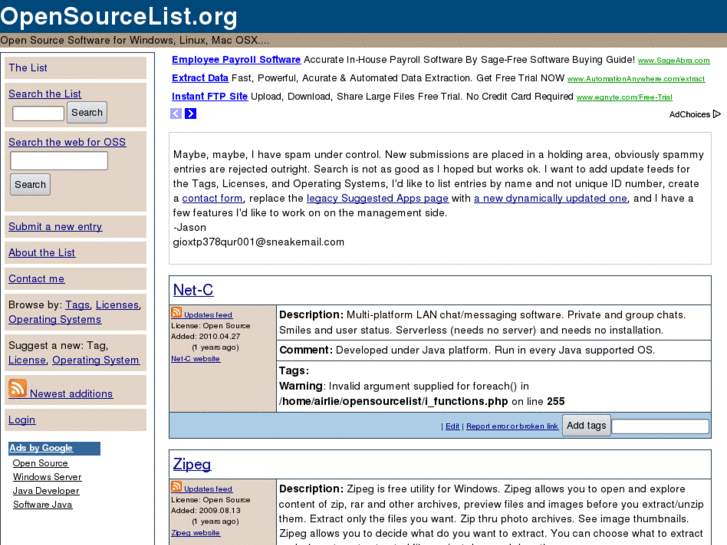
Task: Click the RSS icon beside Zipeg Updates feed
Action: click(176, 487)
